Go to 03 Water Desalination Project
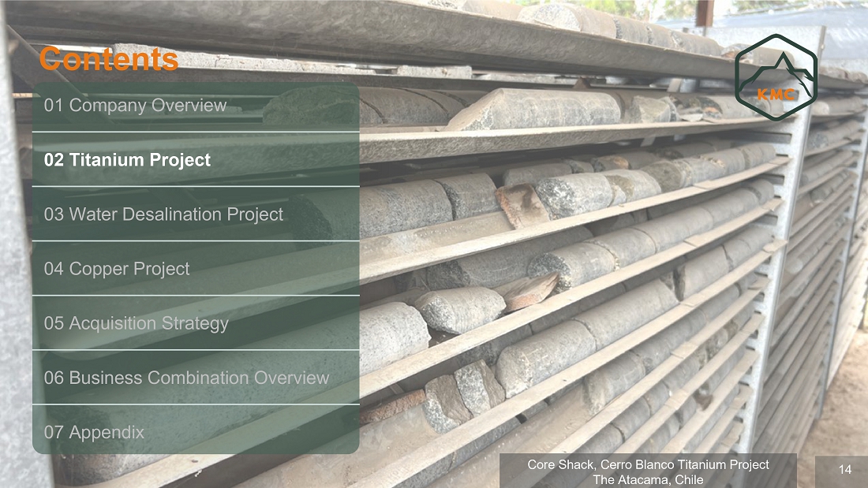This screenshot has width=868, height=488. coord(196,214)
